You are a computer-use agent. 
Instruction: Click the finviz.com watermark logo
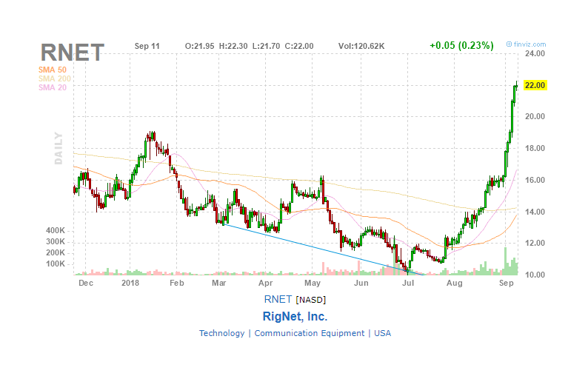pos(526,44)
